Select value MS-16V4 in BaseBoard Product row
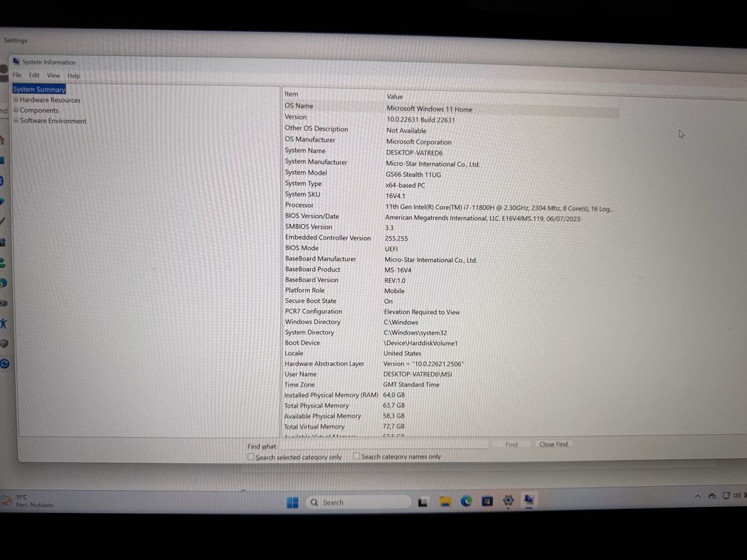This screenshot has height=560, width=747. [x=398, y=270]
